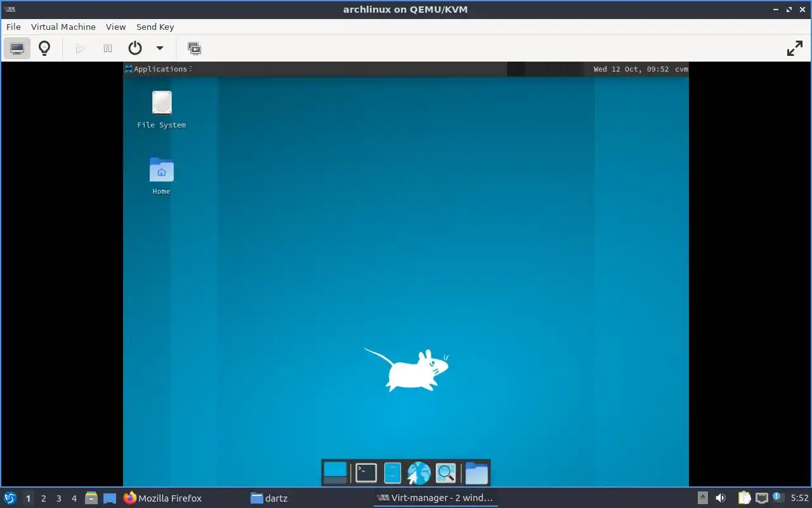Open the Xfce Applications menu in guest
Screen dimensions: 812x508
tap(157, 69)
